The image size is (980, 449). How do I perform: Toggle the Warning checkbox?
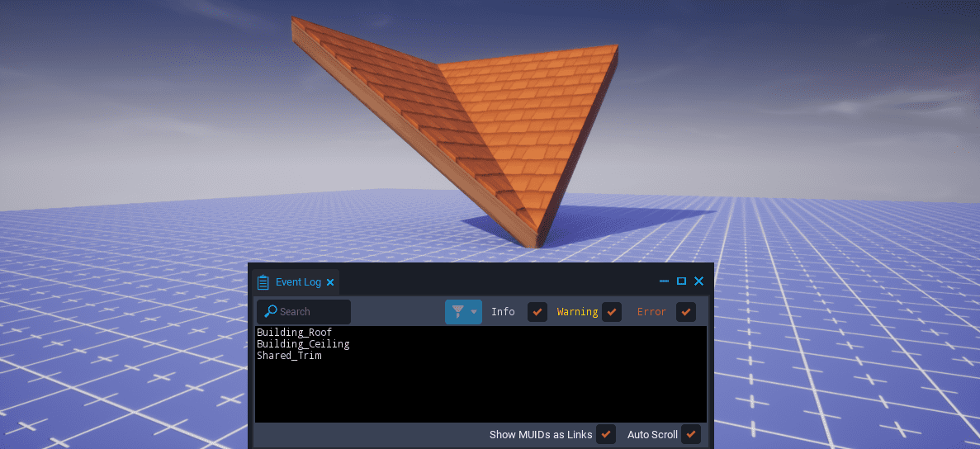(x=611, y=312)
